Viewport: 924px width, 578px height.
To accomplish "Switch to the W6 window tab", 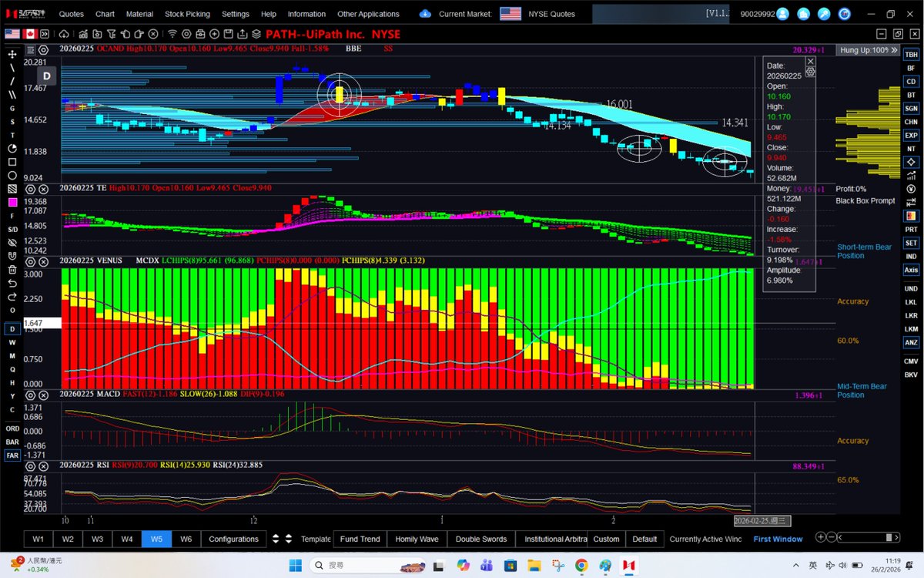I will tap(186, 539).
